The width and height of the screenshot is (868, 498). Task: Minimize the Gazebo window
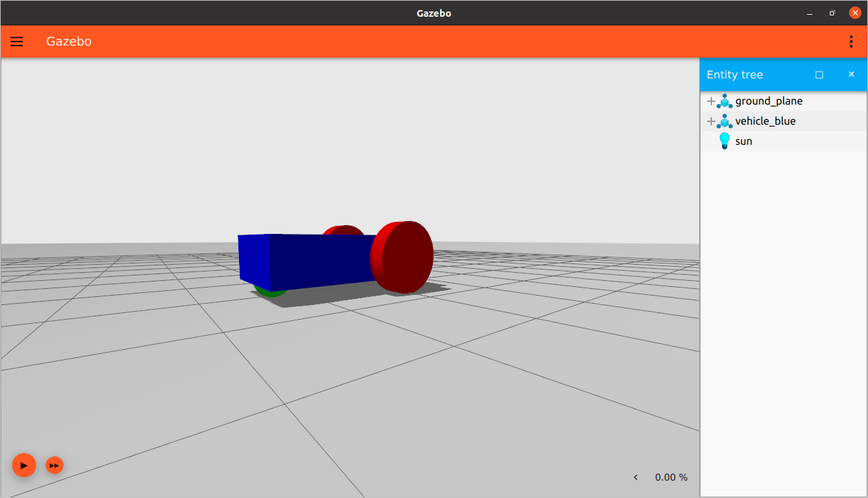tap(810, 13)
